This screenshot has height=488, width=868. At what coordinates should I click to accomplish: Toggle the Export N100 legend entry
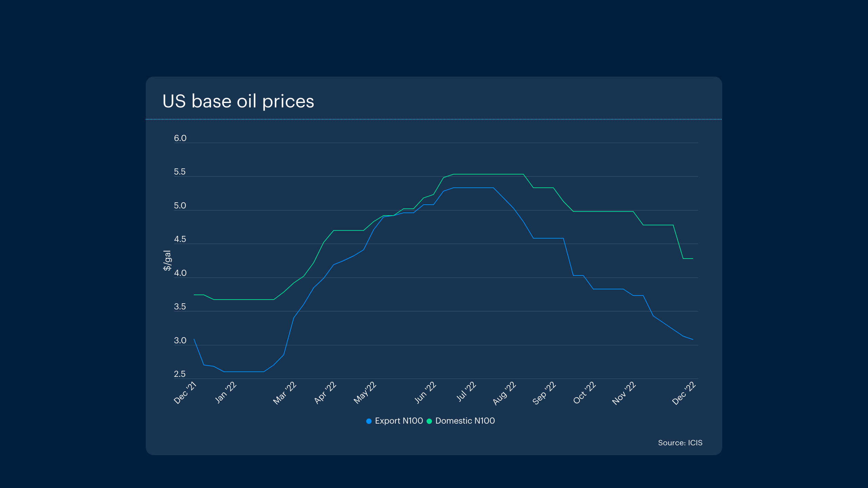(x=399, y=421)
